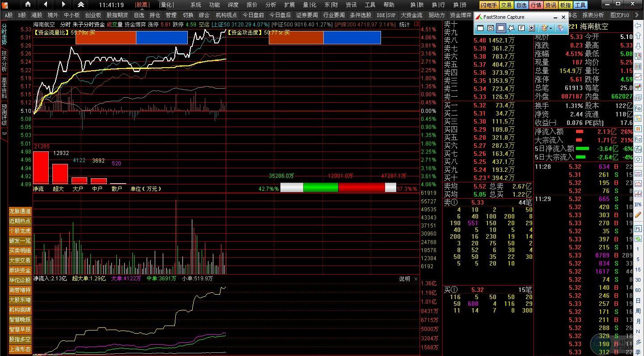
Task: Switch to 5-minute period in right sidebar
Action: [638, 260]
